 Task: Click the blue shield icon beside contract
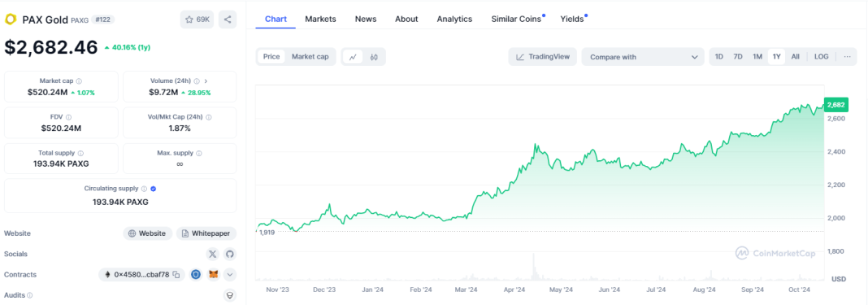(195, 275)
